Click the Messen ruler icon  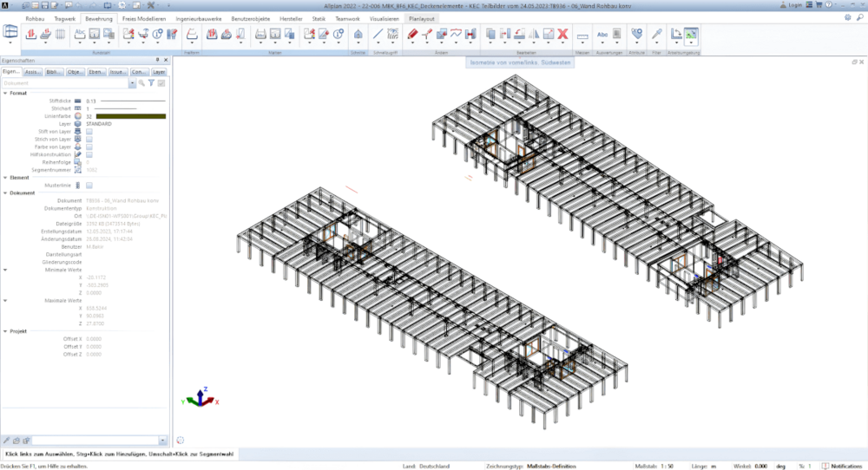[x=582, y=35]
